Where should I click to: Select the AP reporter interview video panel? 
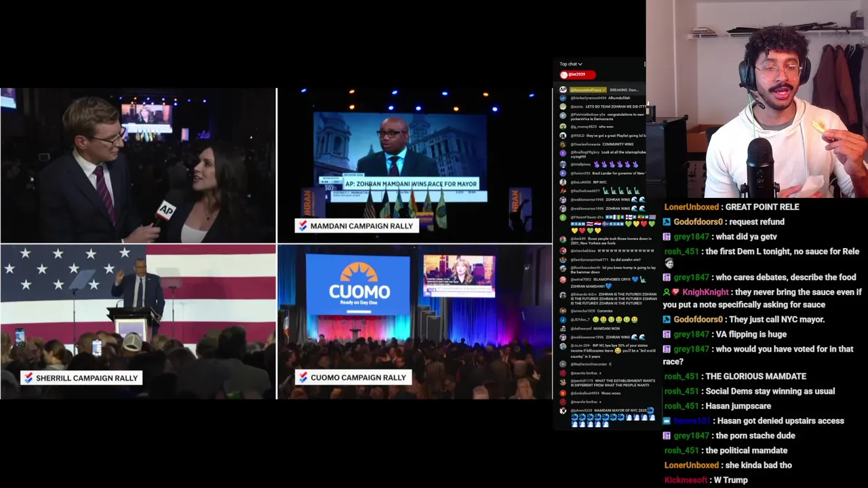pyautogui.click(x=138, y=165)
